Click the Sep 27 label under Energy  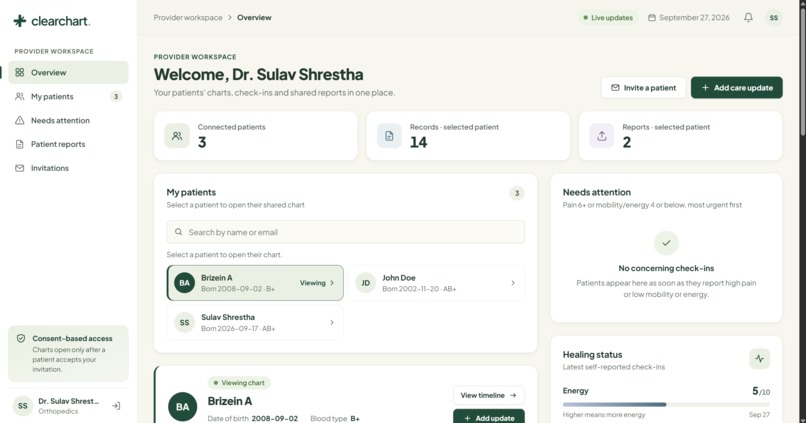[759, 414]
